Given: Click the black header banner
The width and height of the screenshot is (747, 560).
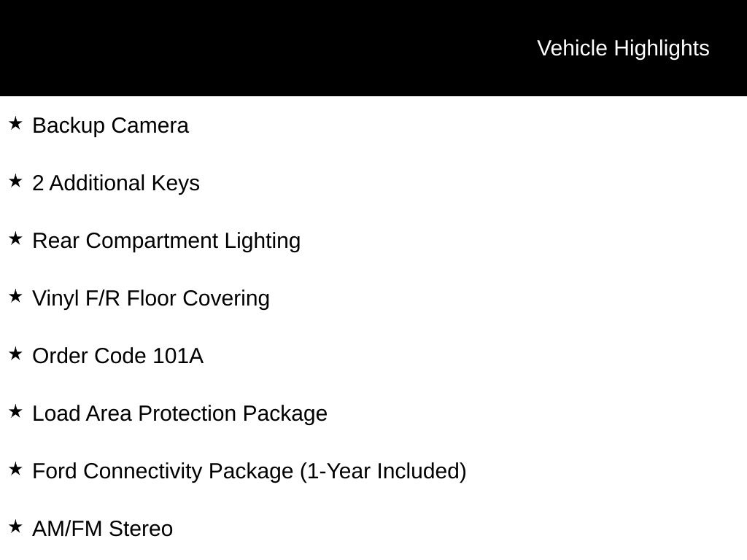Looking at the screenshot, I should (373, 48).
